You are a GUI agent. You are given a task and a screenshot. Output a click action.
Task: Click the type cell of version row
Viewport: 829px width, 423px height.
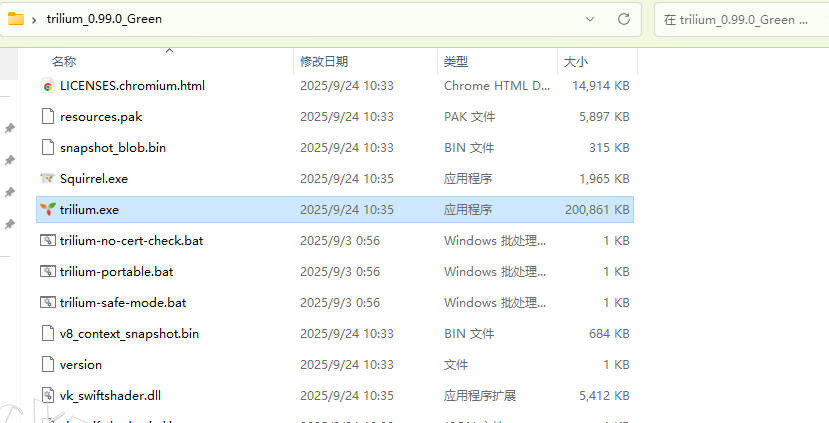pos(456,365)
